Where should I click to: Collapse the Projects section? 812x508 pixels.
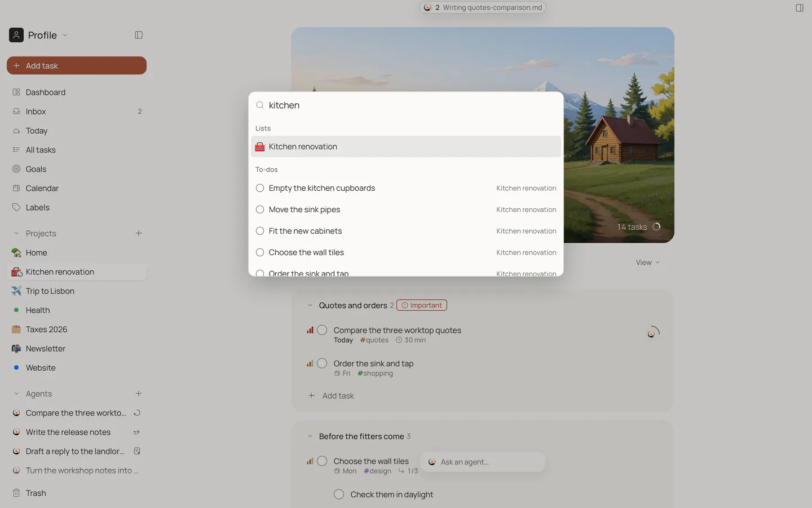coord(16,233)
